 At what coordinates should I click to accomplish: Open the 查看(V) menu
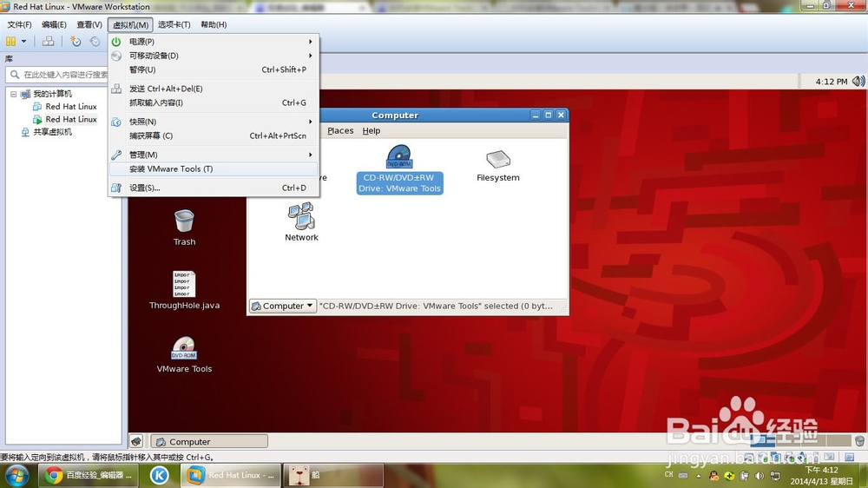click(x=89, y=24)
